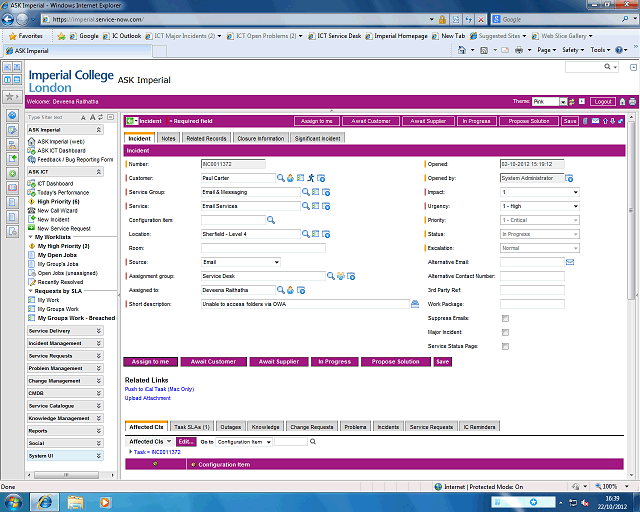640x512 pixels.
Task: Click the Configuration item lookup magnifier
Action: tap(271, 219)
